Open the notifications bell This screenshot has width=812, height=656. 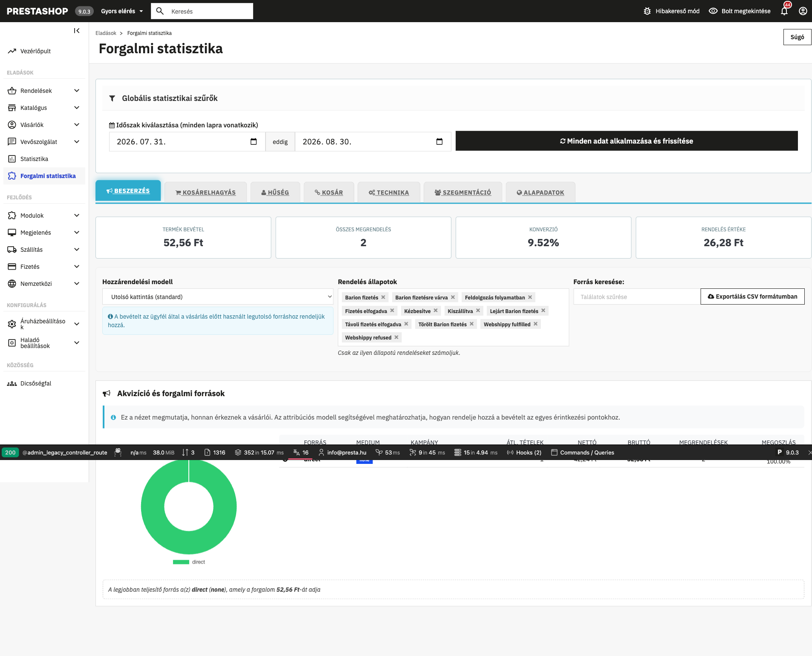[x=784, y=11]
